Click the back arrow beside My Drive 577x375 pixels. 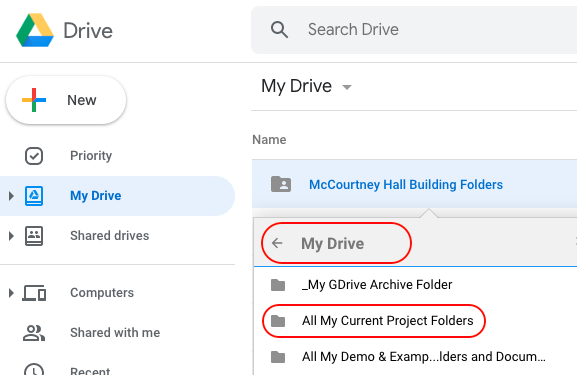point(277,243)
